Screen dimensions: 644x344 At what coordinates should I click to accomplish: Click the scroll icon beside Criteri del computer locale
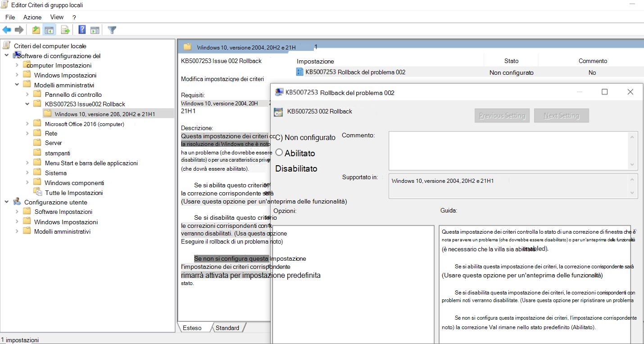tap(6, 45)
